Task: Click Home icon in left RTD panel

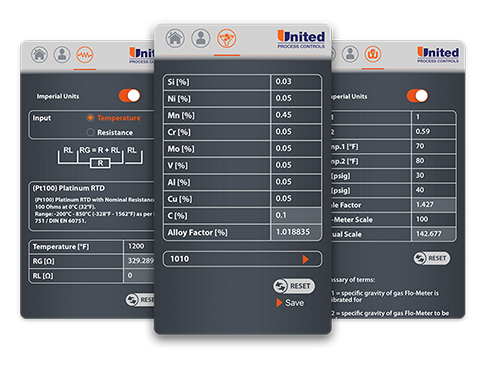Action: click(x=39, y=55)
